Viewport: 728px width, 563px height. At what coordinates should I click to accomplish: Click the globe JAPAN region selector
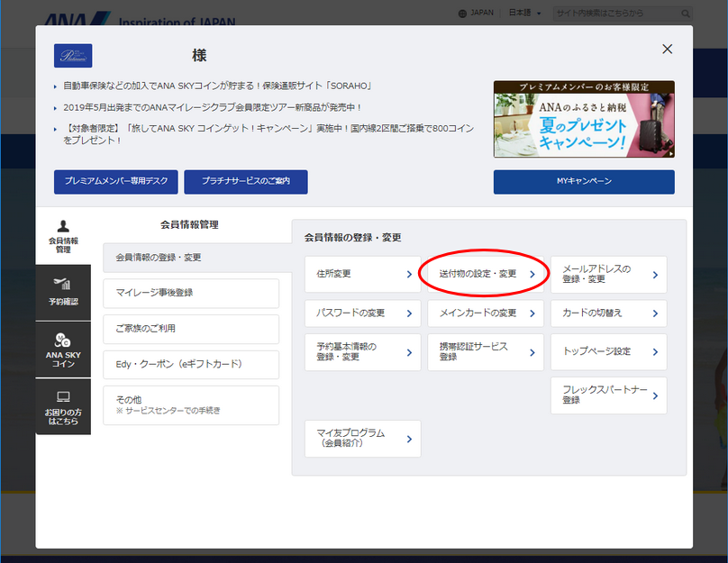pyautogui.click(x=476, y=13)
